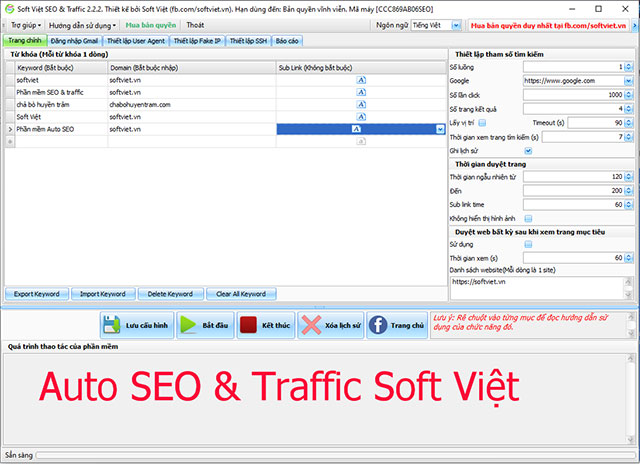Click the website list scrollbar down arrow
The width and height of the screenshot is (640, 464).
tap(628, 295)
